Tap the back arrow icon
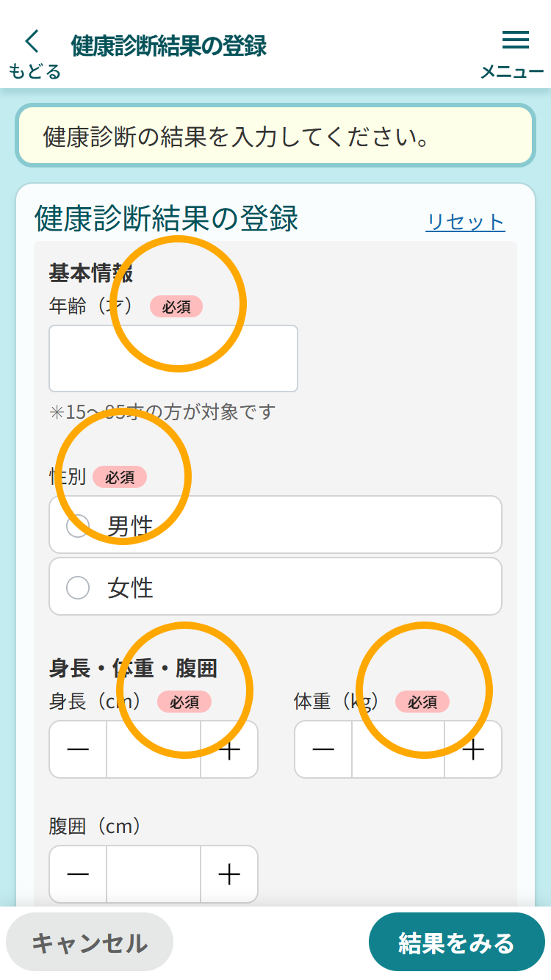 [x=32, y=42]
